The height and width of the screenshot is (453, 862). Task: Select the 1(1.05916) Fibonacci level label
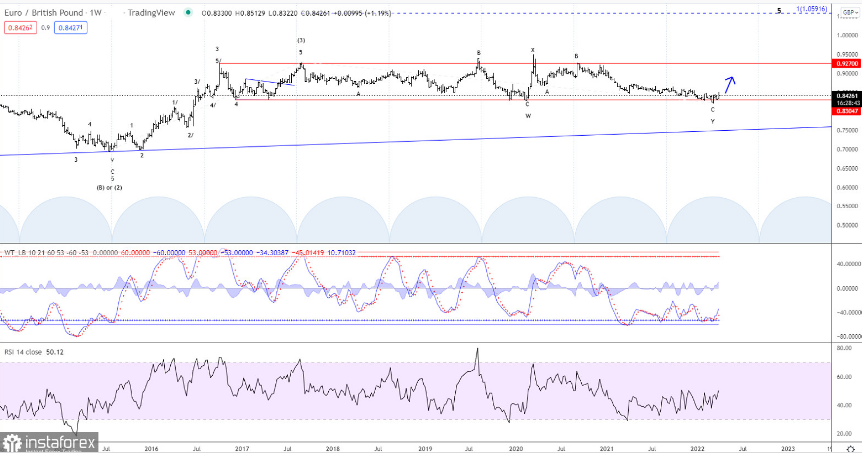(x=811, y=9)
